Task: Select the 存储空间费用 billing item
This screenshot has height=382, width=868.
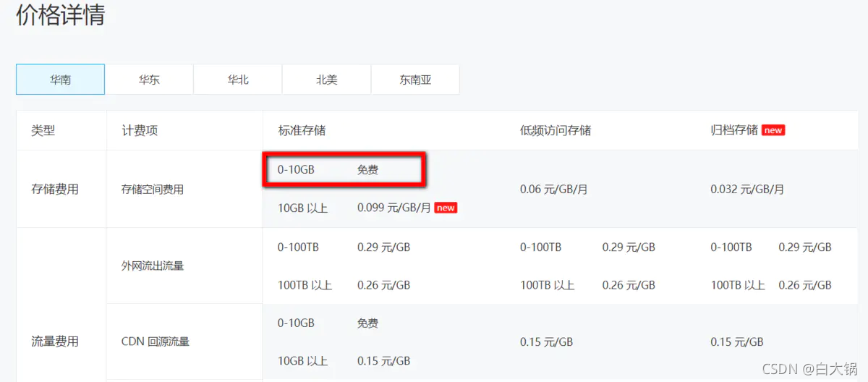Action: (x=153, y=190)
